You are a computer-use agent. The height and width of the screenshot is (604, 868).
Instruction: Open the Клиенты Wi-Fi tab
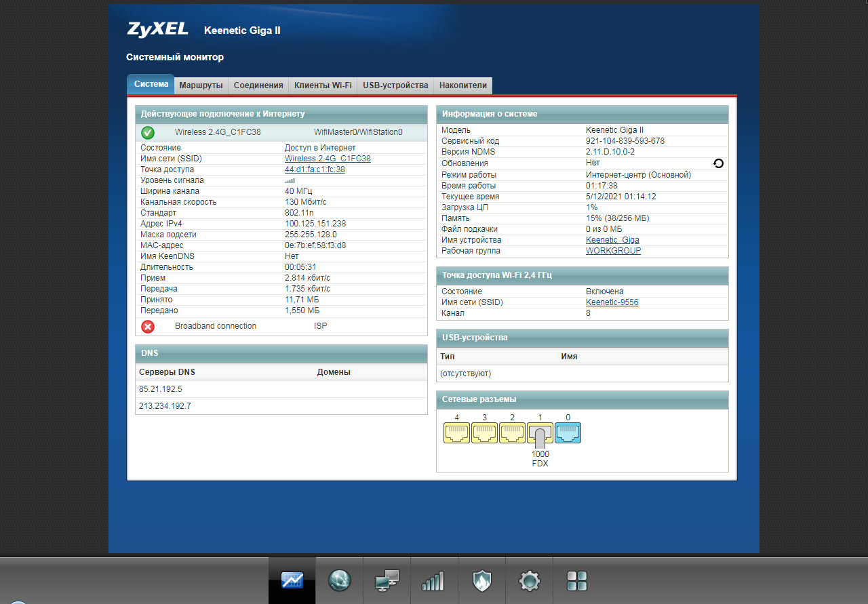323,85
